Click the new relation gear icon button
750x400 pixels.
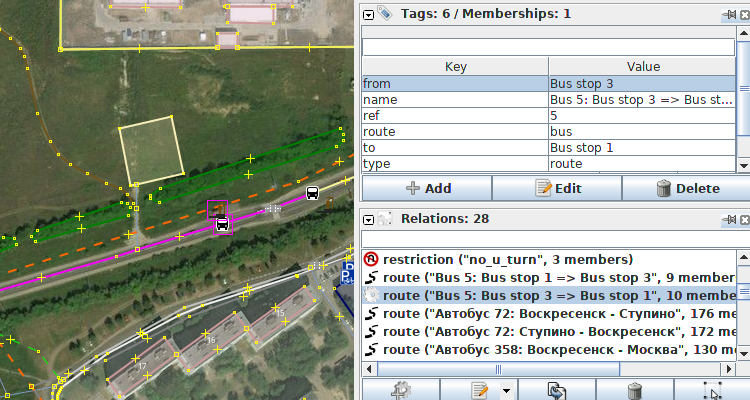tap(400, 390)
